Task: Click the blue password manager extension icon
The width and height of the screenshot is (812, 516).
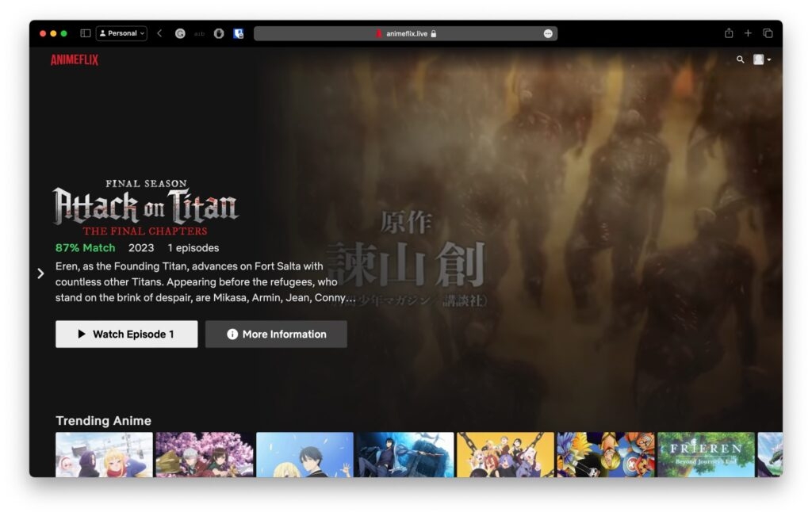Action: click(238, 33)
